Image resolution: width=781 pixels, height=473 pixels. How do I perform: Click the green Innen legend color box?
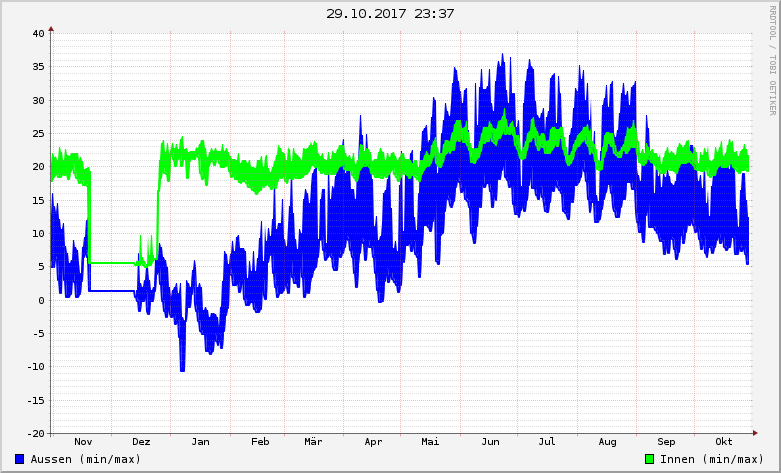click(x=649, y=459)
